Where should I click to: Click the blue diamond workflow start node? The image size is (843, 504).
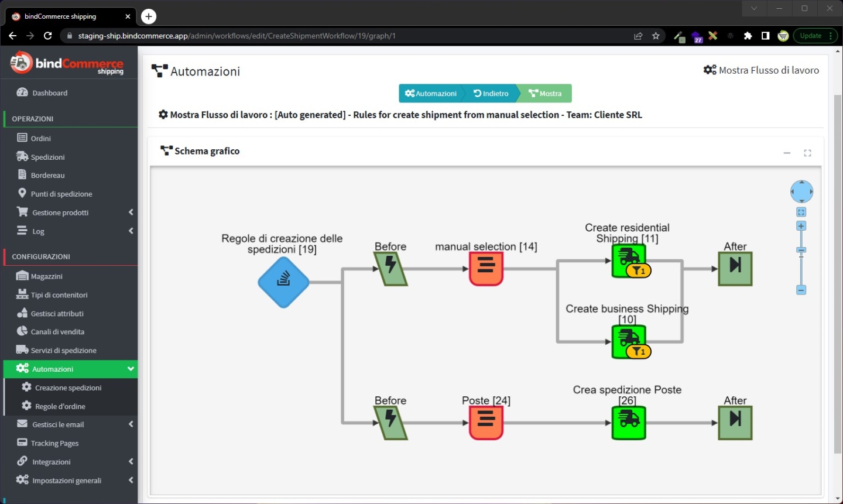[x=283, y=282]
